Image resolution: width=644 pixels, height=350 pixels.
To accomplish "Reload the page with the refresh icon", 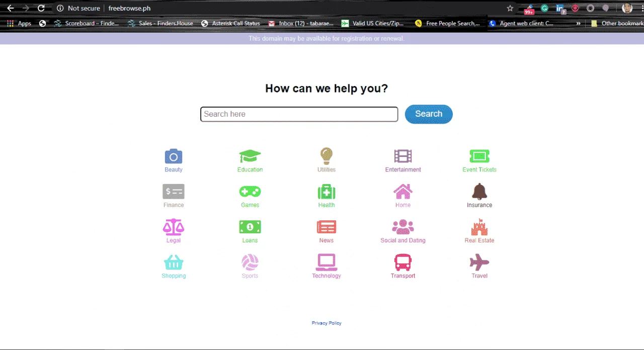I will [x=41, y=8].
